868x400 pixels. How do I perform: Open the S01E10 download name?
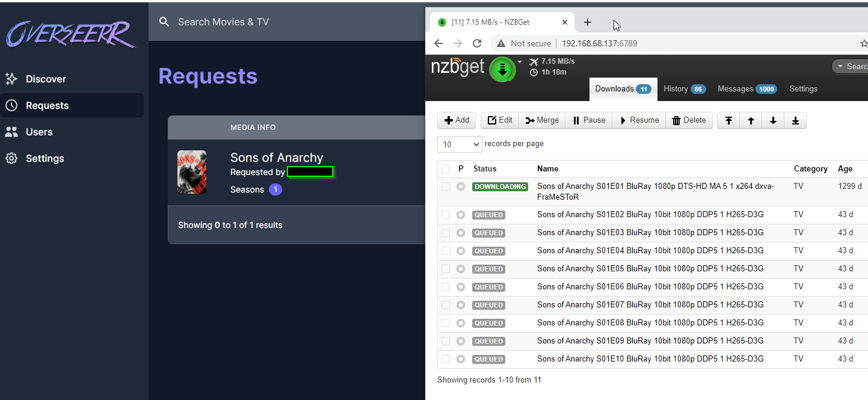[650, 359]
